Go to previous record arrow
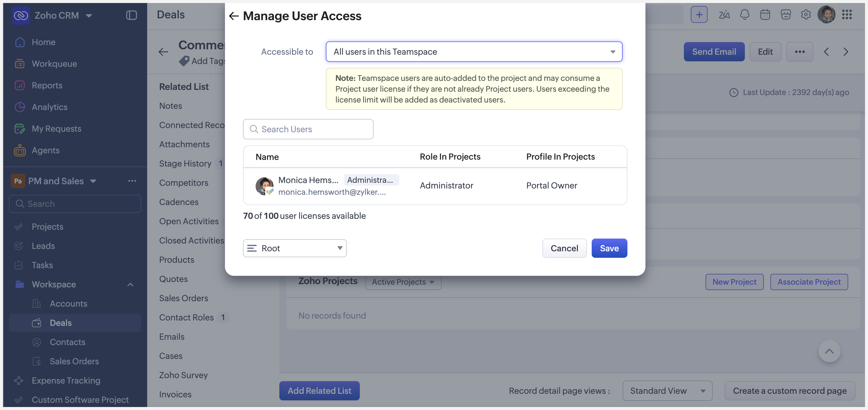The width and height of the screenshot is (868, 410). [826, 52]
